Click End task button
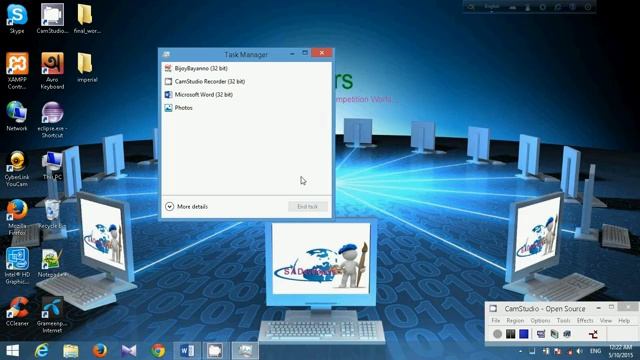 [x=308, y=207]
